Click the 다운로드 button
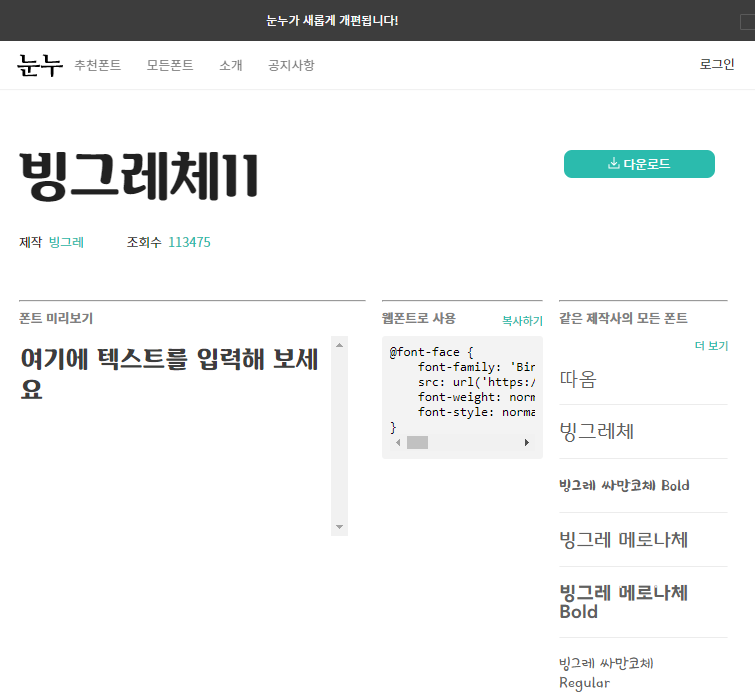Image resolution: width=755 pixels, height=694 pixels. pyautogui.click(x=639, y=164)
